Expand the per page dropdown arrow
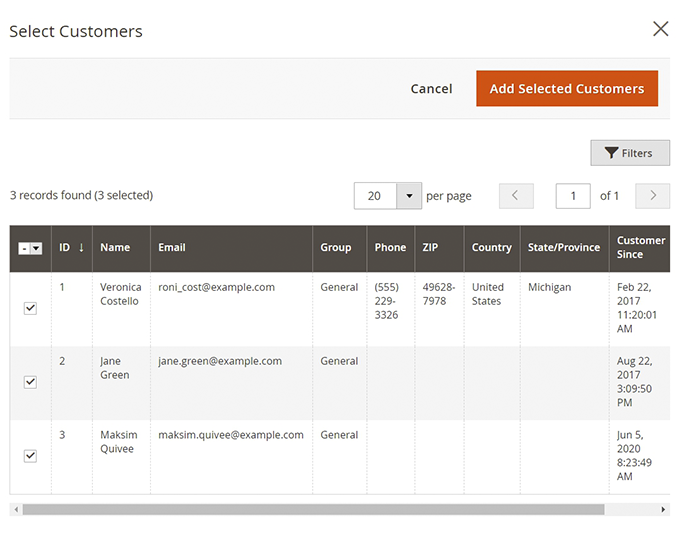Screen dimensions: 684x541 409,196
